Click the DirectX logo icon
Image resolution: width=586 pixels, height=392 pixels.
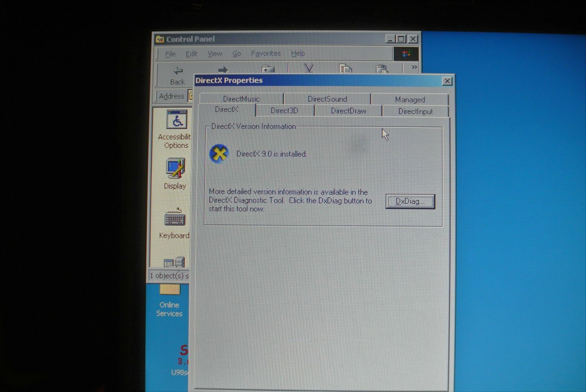219,153
